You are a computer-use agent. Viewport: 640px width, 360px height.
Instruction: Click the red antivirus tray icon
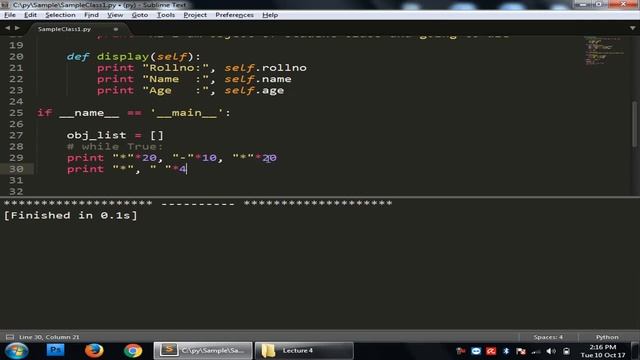pos(491,351)
